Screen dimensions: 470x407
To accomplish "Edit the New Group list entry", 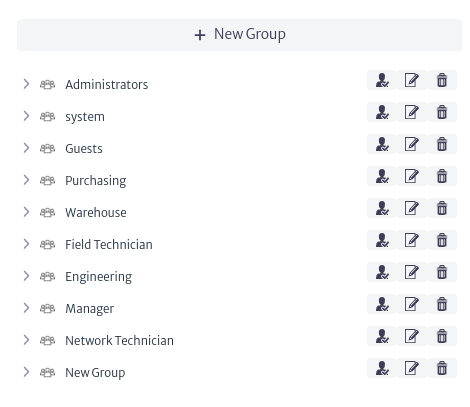I will point(412,368).
